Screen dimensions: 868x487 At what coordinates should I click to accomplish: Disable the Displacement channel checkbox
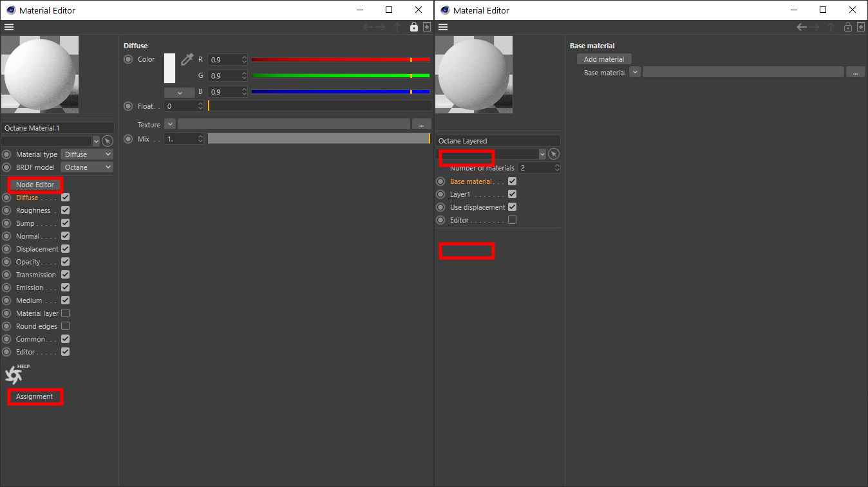pos(65,249)
